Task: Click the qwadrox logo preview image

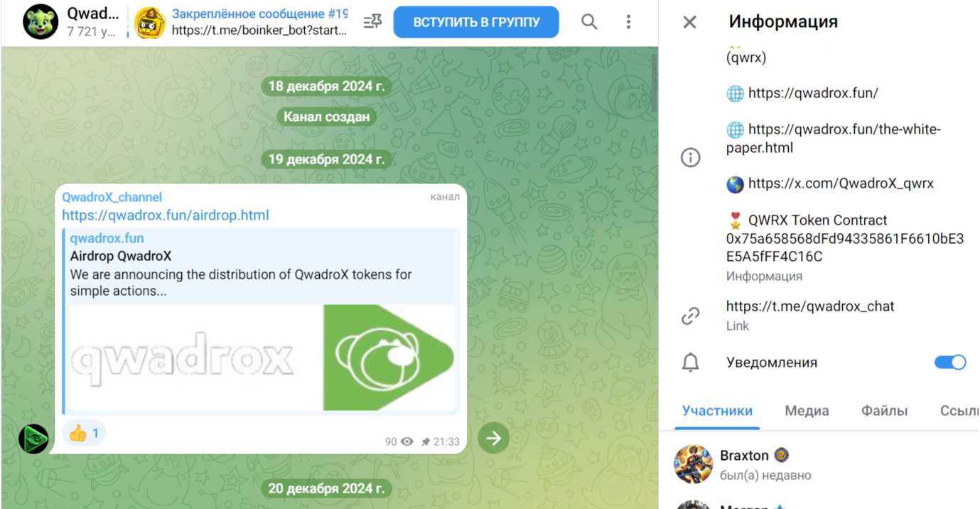Action: (262, 358)
